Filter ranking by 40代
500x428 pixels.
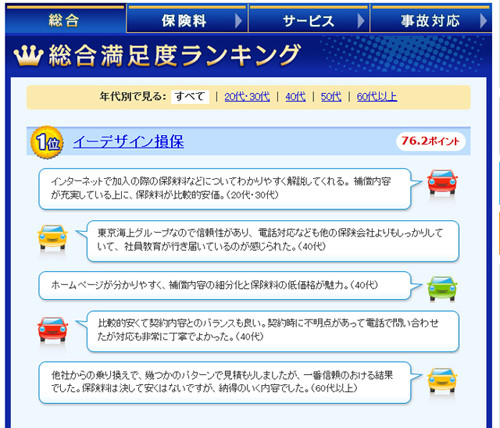[x=295, y=97]
